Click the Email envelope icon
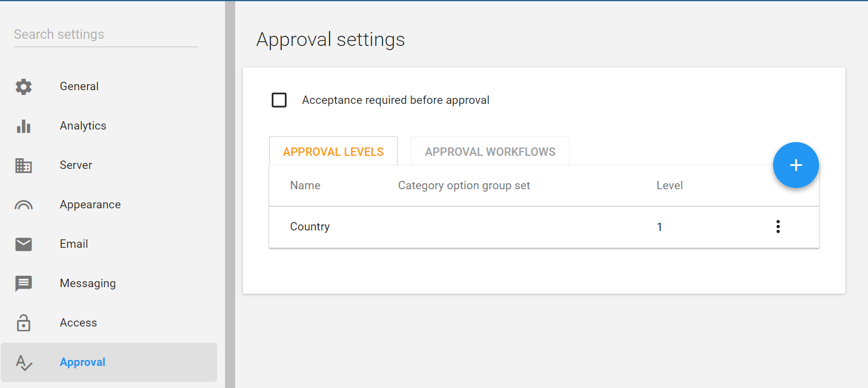Image resolution: width=868 pixels, height=388 pixels. 23,244
